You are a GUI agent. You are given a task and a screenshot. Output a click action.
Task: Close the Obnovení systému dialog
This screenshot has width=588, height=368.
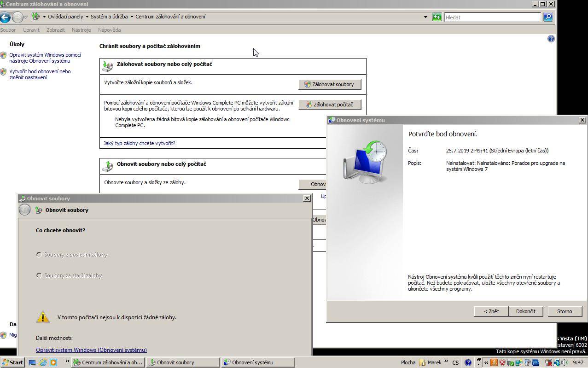pos(582,120)
